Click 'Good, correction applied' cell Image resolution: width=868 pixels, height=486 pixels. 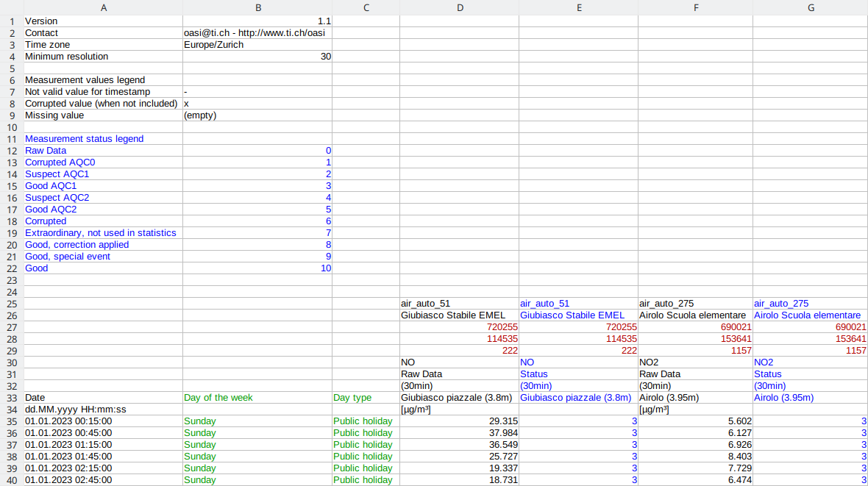click(103, 245)
